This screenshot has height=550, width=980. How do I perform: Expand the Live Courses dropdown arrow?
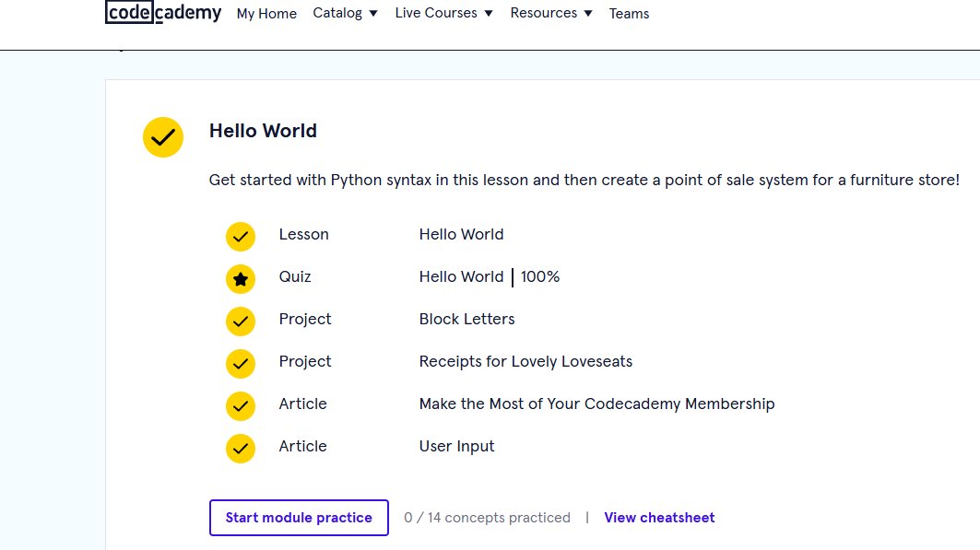tap(489, 13)
